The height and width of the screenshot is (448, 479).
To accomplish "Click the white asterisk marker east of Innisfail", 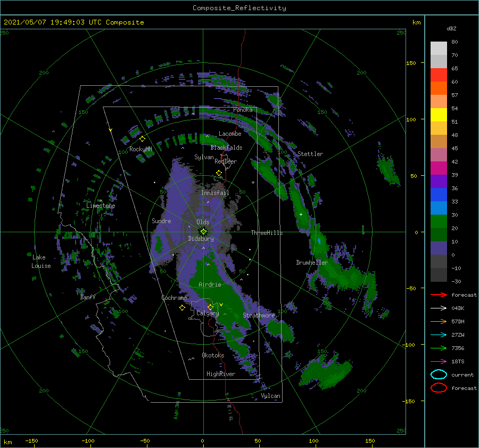I will pos(253,183).
